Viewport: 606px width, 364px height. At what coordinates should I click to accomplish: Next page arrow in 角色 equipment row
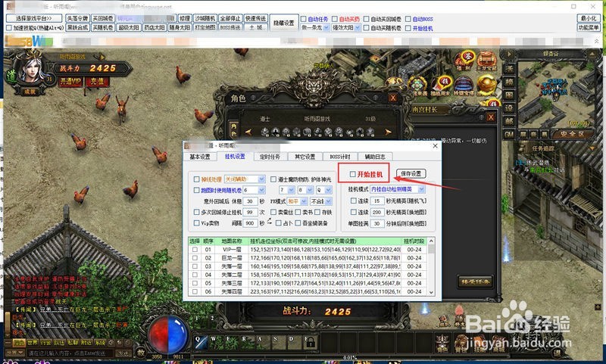point(388,132)
